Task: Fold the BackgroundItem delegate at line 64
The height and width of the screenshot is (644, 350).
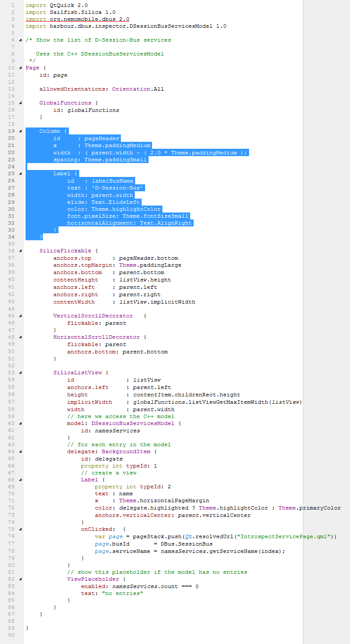Action: (x=20, y=451)
